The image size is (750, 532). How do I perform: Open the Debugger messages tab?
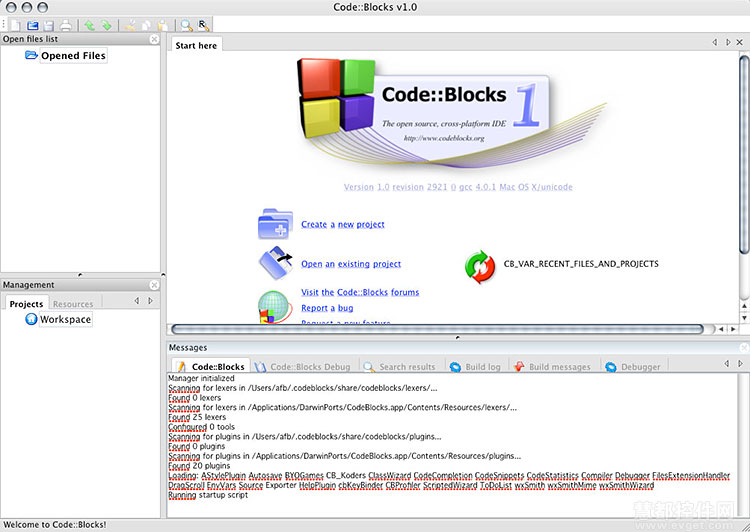click(633, 367)
